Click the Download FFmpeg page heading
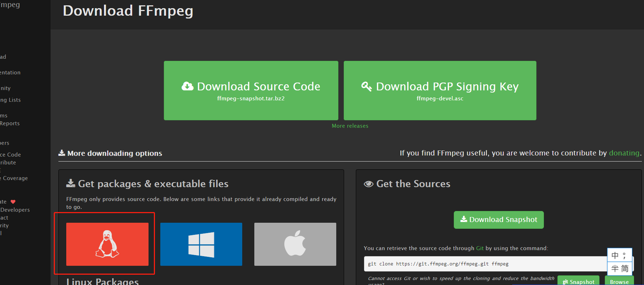This screenshot has height=285, width=644. (128, 11)
